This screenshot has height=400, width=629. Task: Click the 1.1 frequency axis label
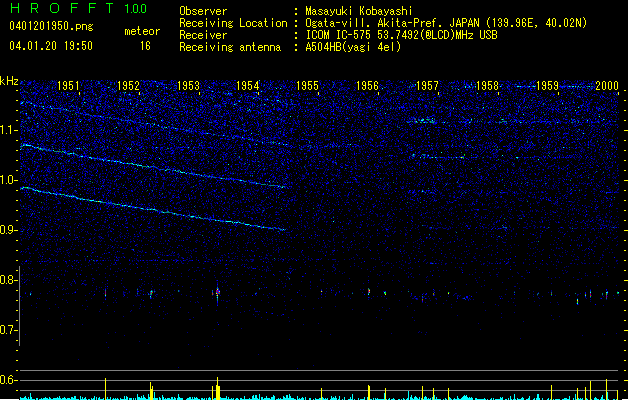point(8,130)
